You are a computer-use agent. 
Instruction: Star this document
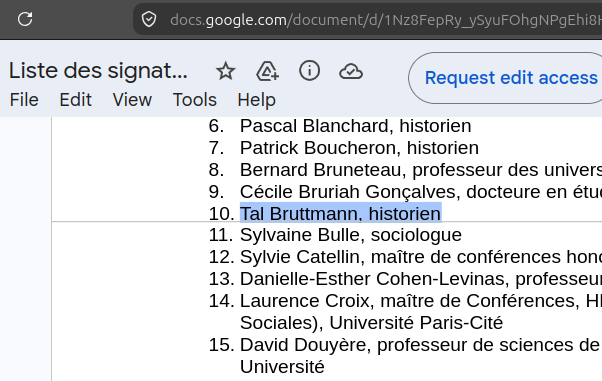pyautogui.click(x=225, y=71)
